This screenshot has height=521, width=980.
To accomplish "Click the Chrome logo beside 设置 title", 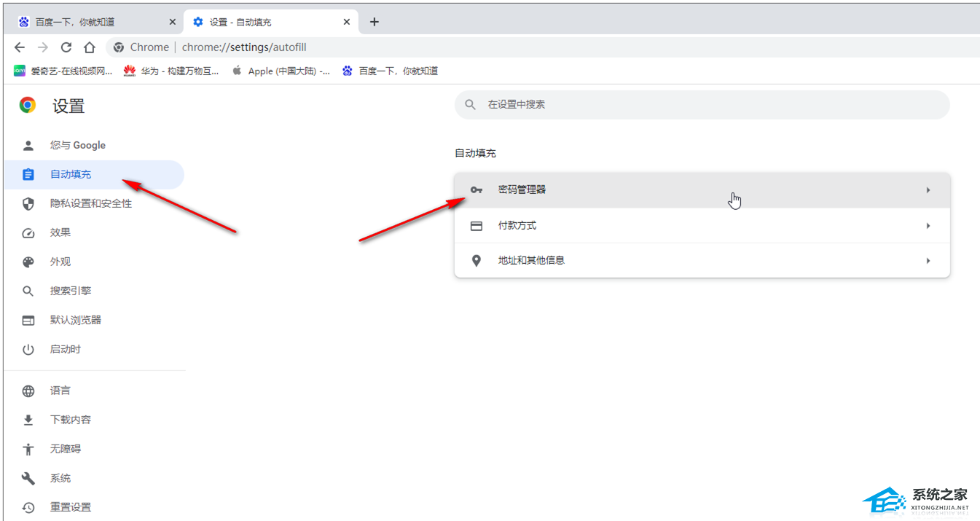I will coord(28,106).
